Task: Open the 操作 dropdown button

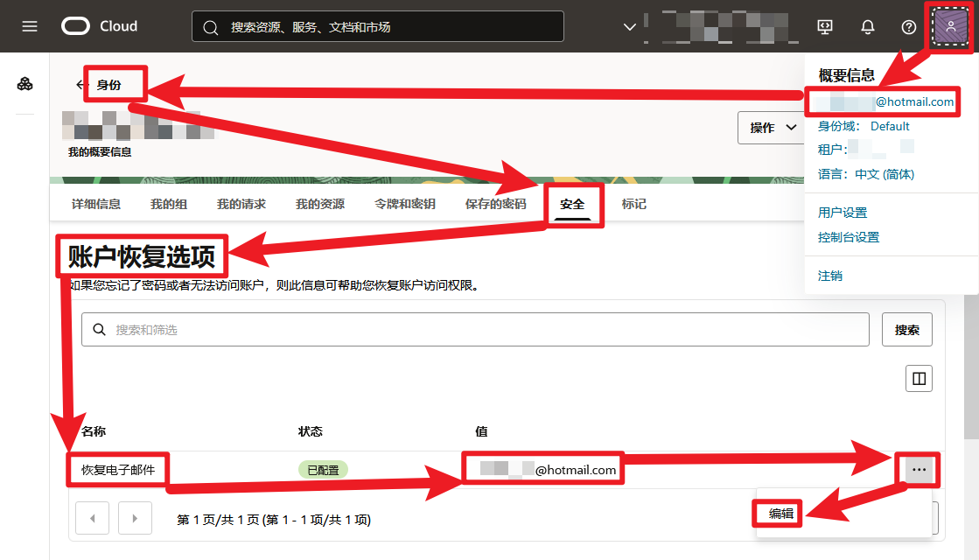Action: tap(773, 128)
